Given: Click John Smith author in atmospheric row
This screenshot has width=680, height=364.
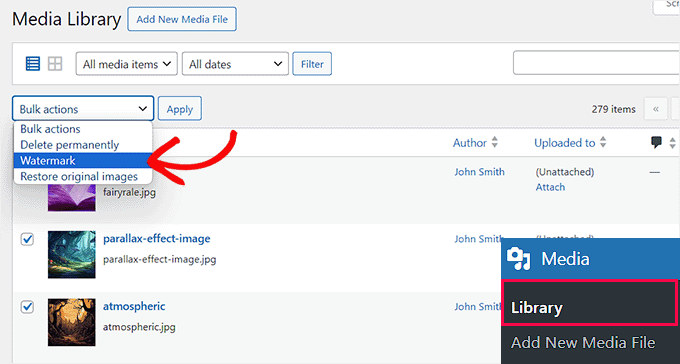Looking at the screenshot, I should point(478,307).
